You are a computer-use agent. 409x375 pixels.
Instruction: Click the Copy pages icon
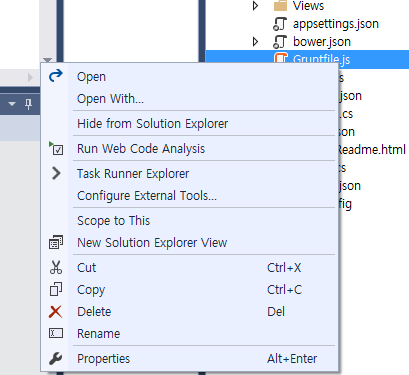pyautogui.click(x=56, y=289)
